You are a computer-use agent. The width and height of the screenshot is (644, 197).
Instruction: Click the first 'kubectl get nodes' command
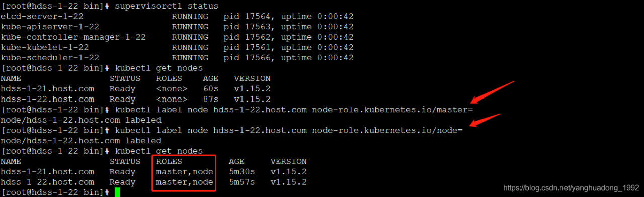[x=159, y=68]
